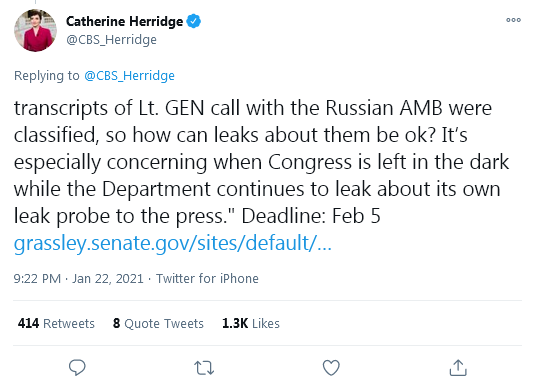The image size is (535, 389).
Task: Click the reply speech bubble icon
Action: [x=77, y=368]
